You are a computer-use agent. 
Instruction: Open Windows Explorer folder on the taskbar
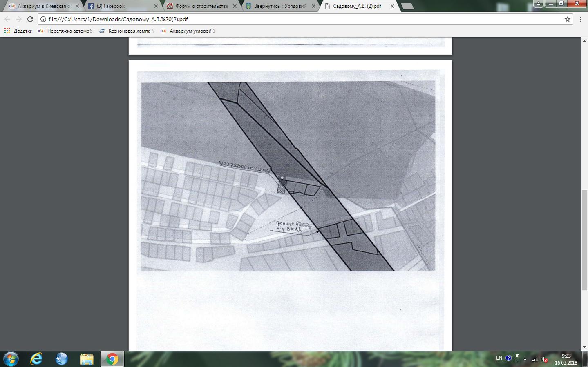pos(87,359)
